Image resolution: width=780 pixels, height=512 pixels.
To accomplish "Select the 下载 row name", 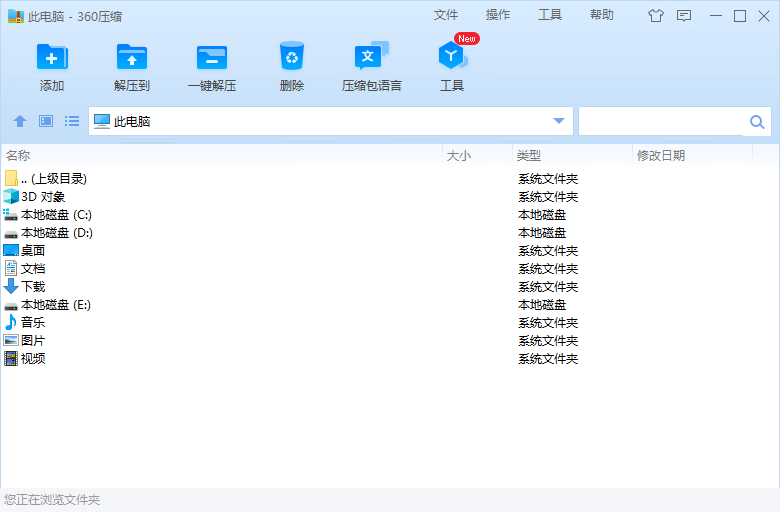I will tap(33, 287).
